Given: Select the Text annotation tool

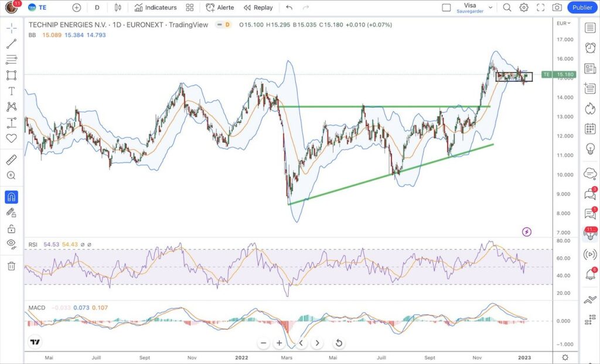Looking at the screenshot, I should pyautogui.click(x=12, y=91).
